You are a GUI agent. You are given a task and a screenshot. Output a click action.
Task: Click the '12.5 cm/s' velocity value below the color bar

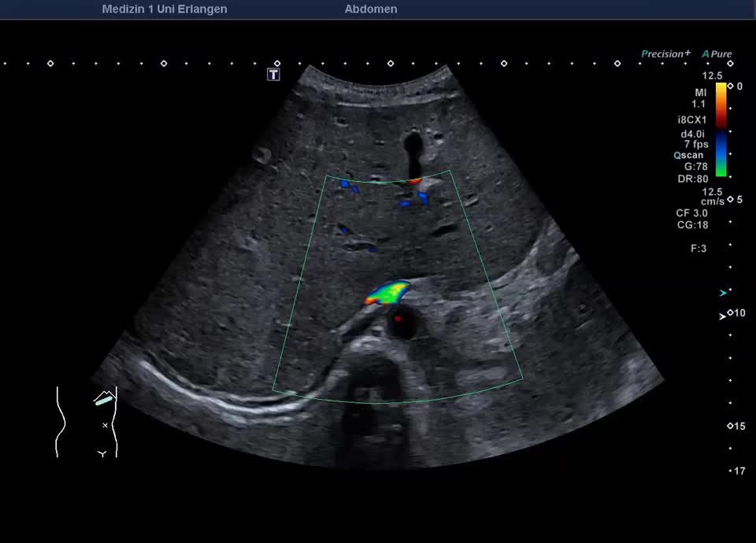point(713,197)
